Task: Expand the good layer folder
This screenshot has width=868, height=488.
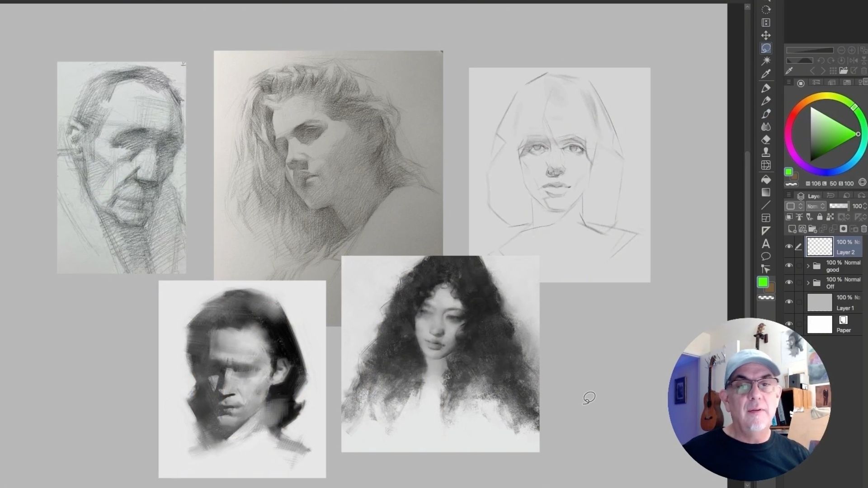Action: pyautogui.click(x=808, y=266)
